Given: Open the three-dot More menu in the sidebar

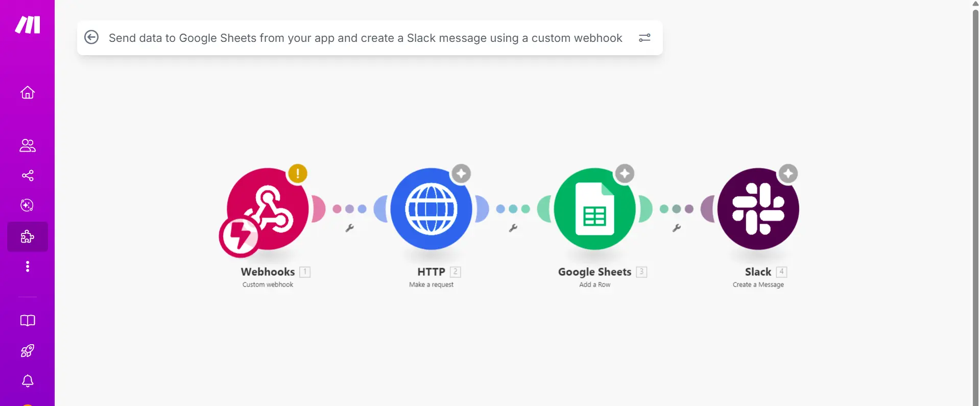Looking at the screenshot, I should (28, 267).
